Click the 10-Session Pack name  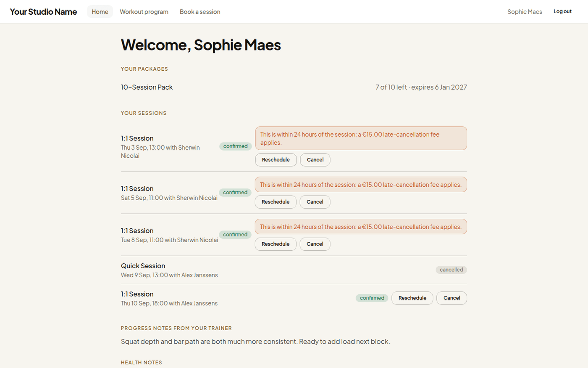pos(147,87)
